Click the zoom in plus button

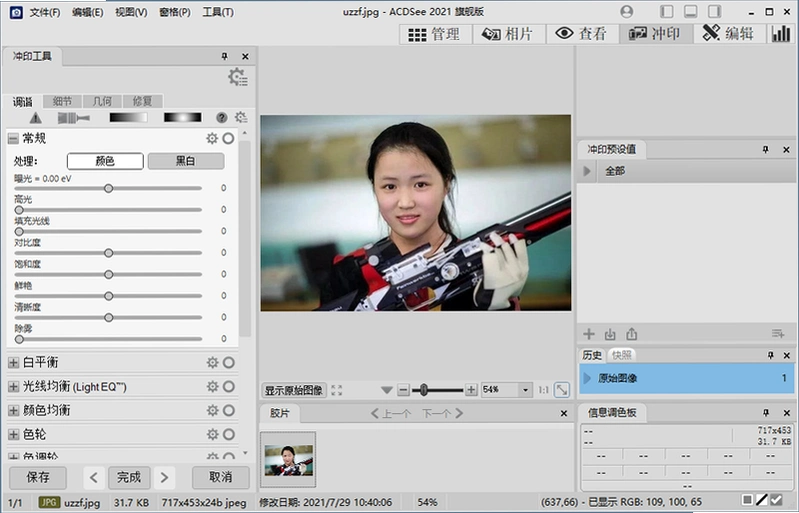(x=471, y=390)
